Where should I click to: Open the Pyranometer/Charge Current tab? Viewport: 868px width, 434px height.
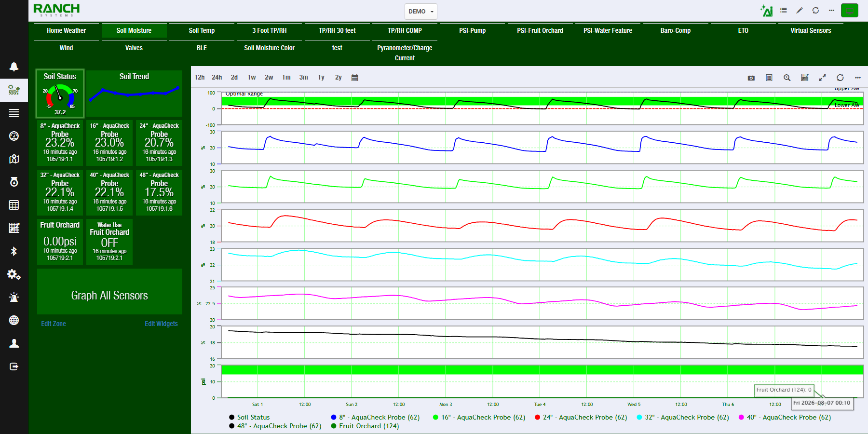[405, 53]
